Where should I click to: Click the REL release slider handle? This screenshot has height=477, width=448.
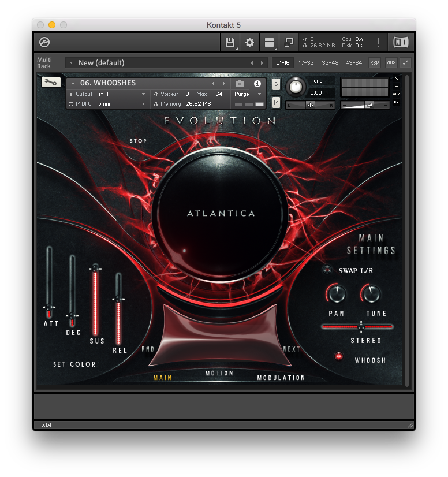(118, 299)
